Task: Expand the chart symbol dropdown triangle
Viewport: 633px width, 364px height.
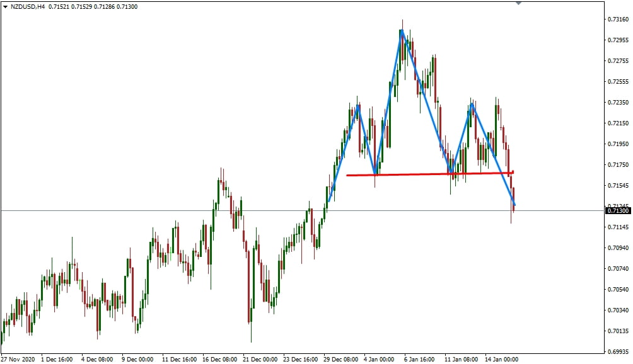Action: [5, 6]
